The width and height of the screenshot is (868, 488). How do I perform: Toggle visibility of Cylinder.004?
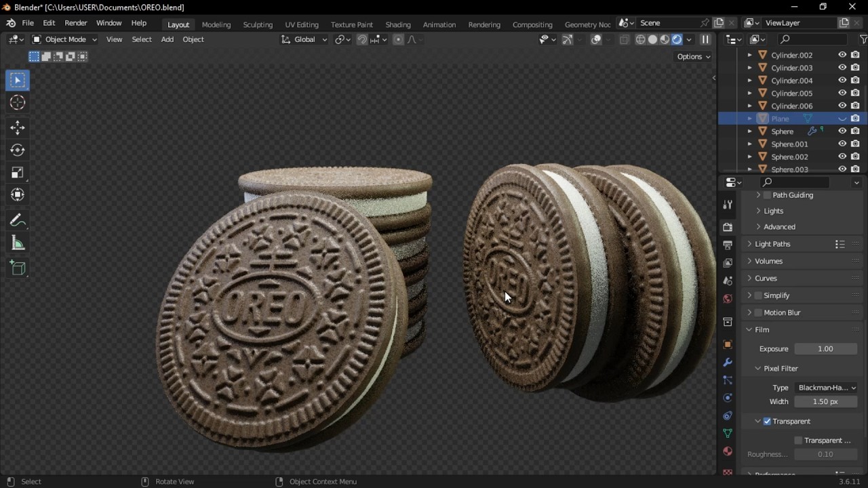[842, 81]
